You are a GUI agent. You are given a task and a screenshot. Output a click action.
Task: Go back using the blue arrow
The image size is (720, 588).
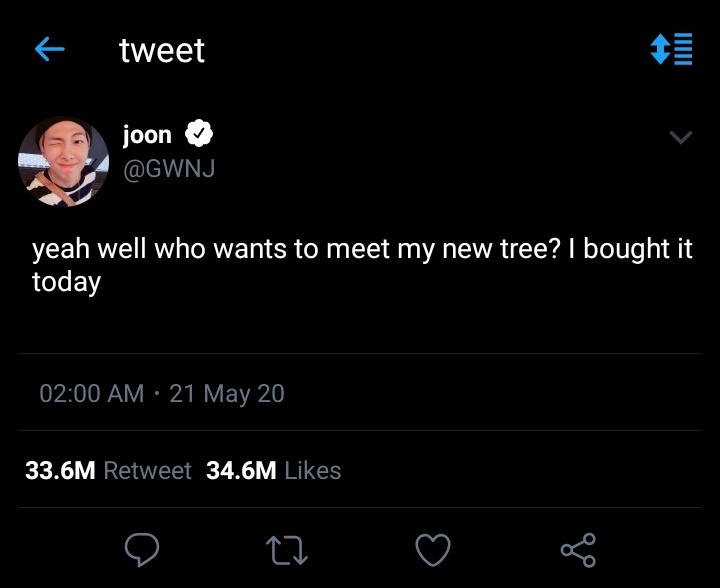click(50, 49)
